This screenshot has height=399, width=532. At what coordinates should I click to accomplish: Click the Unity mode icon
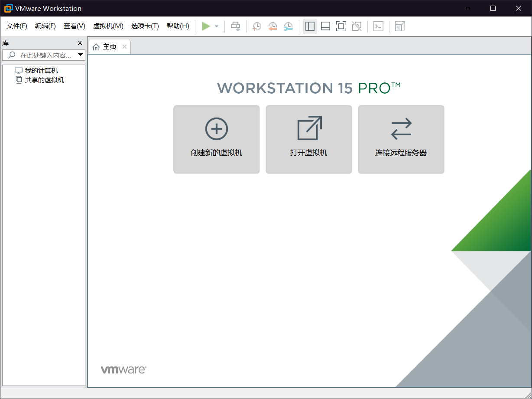[357, 26]
